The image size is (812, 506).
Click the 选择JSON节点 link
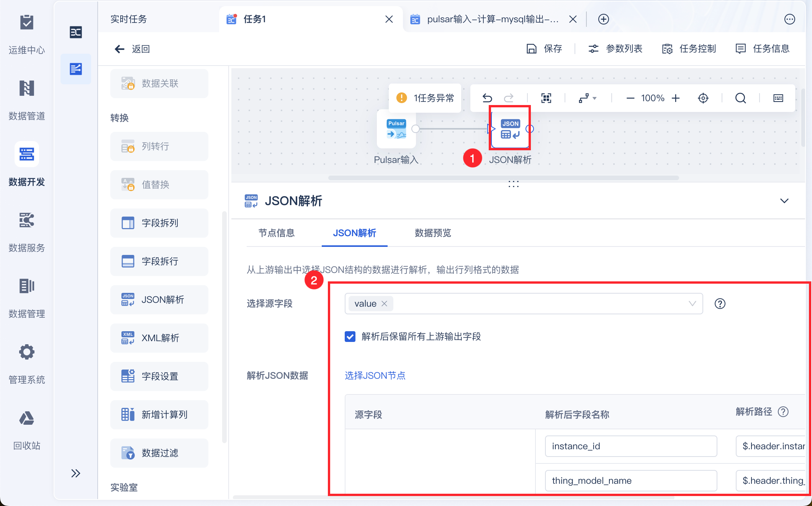[x=375, y=376]
